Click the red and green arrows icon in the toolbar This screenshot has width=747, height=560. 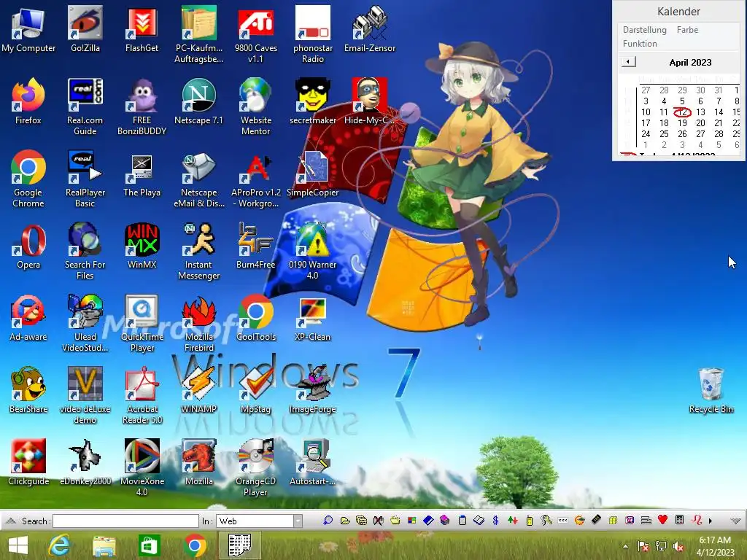pos(513,521)
